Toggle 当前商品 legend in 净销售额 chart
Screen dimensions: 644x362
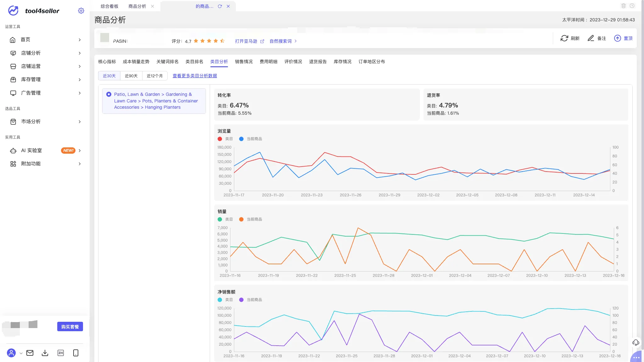point(251,300)
